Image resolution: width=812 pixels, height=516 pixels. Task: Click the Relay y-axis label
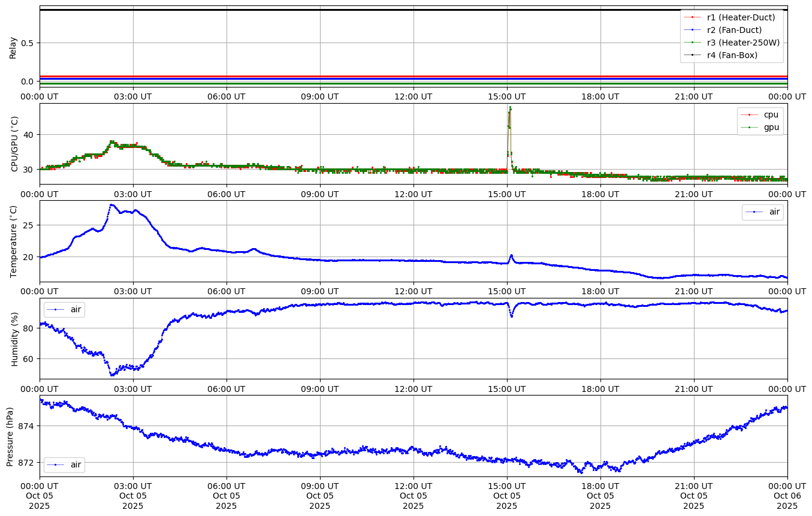pos(13,47)
